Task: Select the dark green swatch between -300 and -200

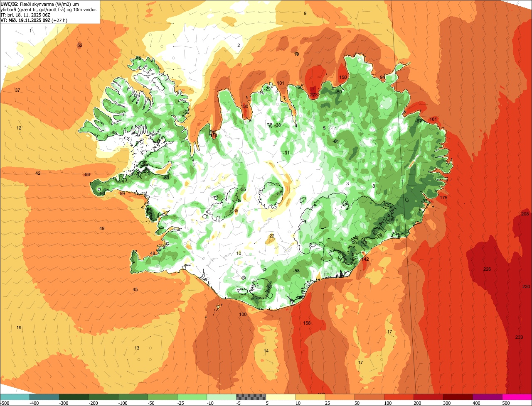Action: point(74,397)
